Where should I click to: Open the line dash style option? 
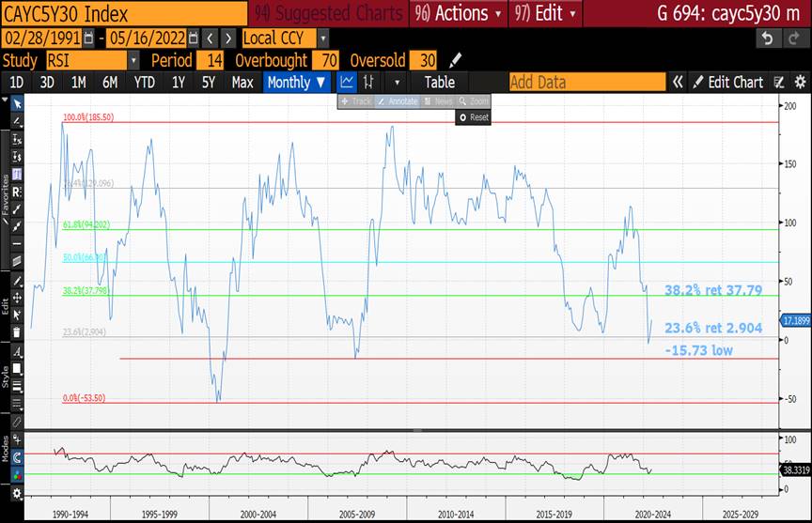pos(17,404)
